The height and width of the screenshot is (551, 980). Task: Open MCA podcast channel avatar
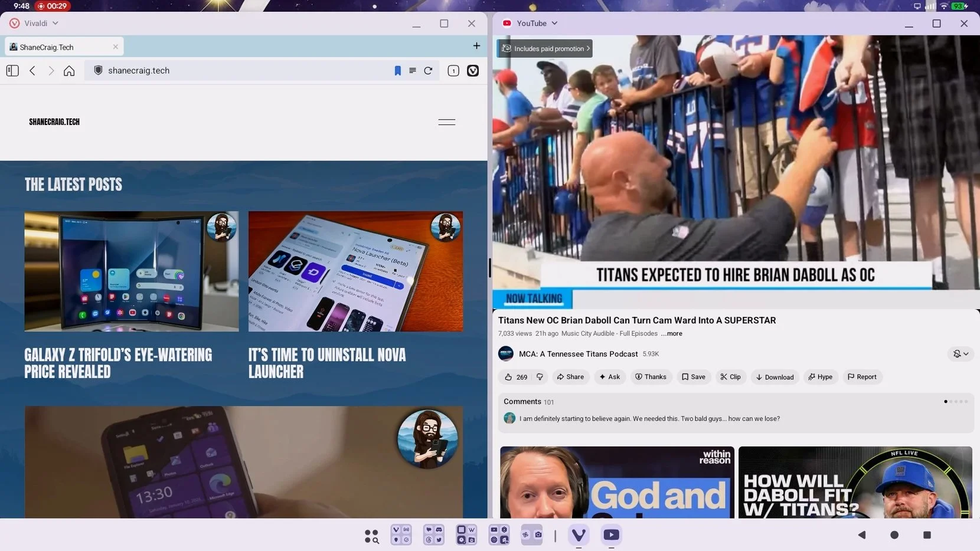click(506, 354)
